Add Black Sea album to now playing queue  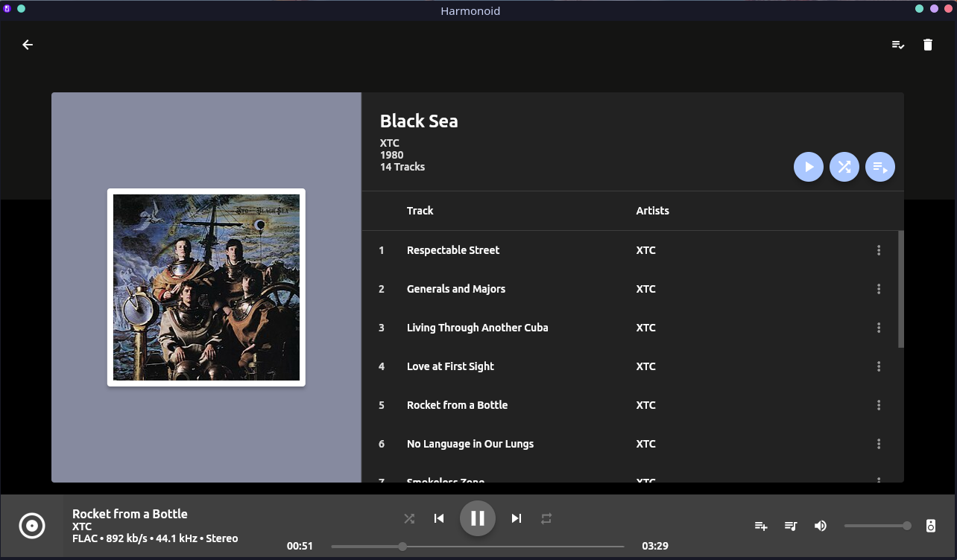point(880,167)
